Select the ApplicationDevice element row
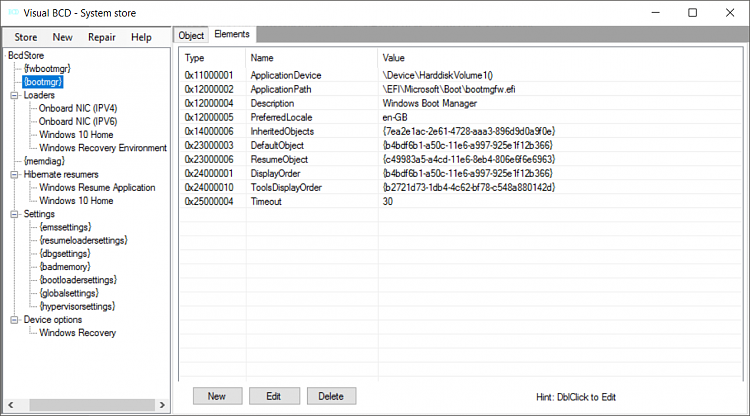This screenshot has height=416, width=750. tap(462, 76)
